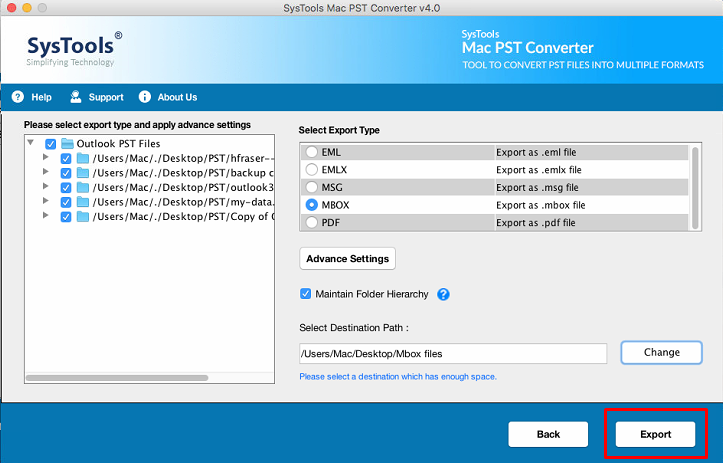This screenshot has height=463, width=723.
Task: Click the file tree horizontal scrollbar
Action: (x=117, y=378)
